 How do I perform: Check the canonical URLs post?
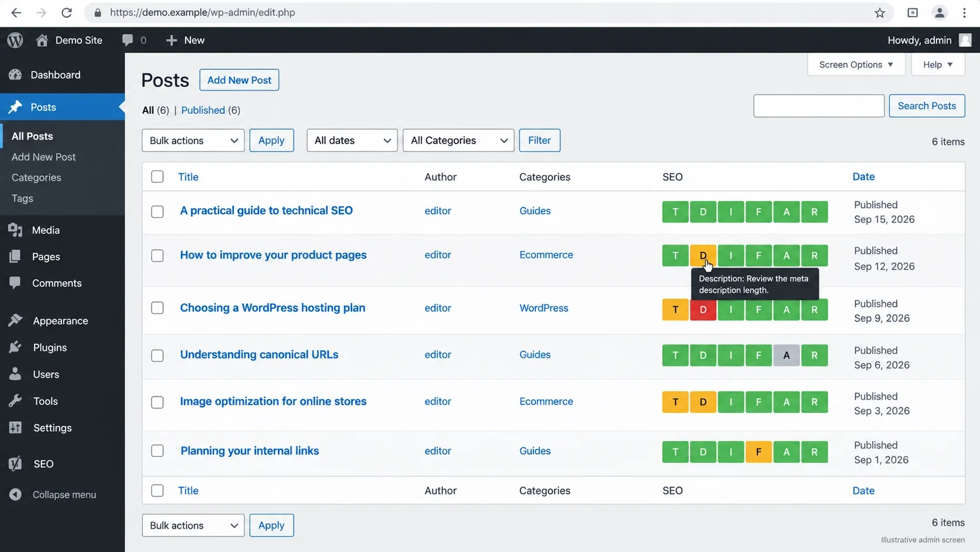[x=157, y=355]
